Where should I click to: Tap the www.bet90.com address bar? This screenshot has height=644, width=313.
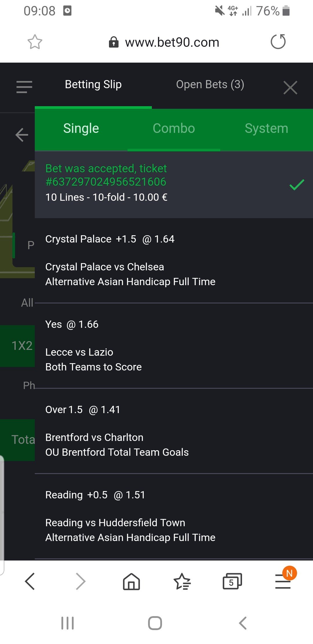(x=172, y=42)
